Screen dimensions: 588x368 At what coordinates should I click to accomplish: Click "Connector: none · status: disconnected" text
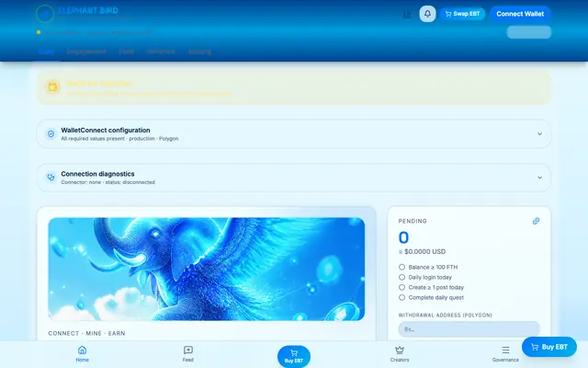click(108, 182)
